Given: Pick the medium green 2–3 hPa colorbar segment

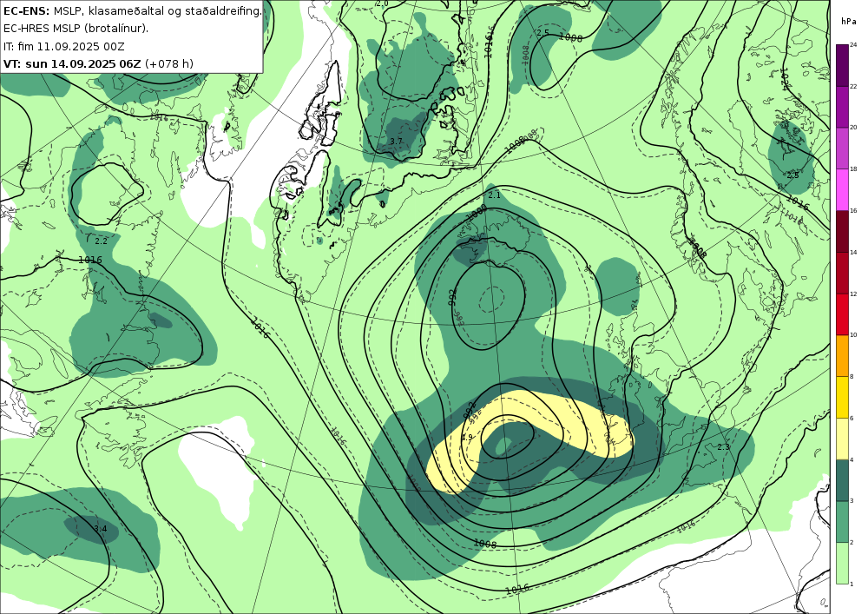Looking at the screenshot, I should [x=842, y=521].
